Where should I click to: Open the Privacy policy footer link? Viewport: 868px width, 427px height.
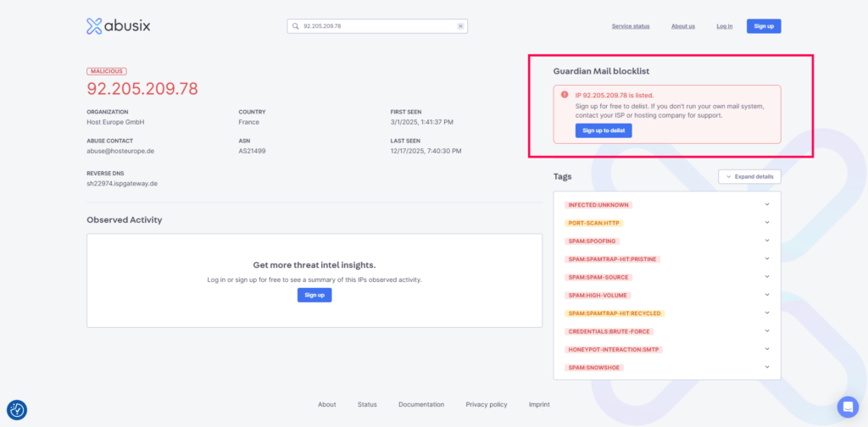486,404
